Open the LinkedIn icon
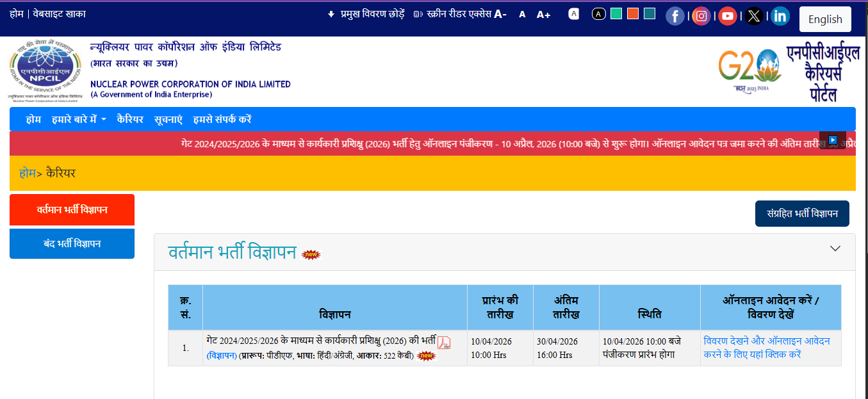This screenshot has height=399, width=868. 780,16
